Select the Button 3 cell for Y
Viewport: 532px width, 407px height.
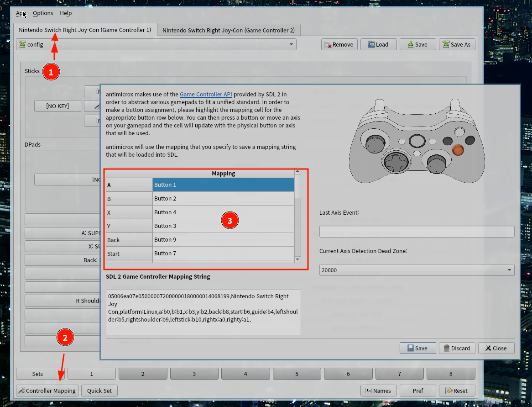pyautogui.click(x=223, y=226)
